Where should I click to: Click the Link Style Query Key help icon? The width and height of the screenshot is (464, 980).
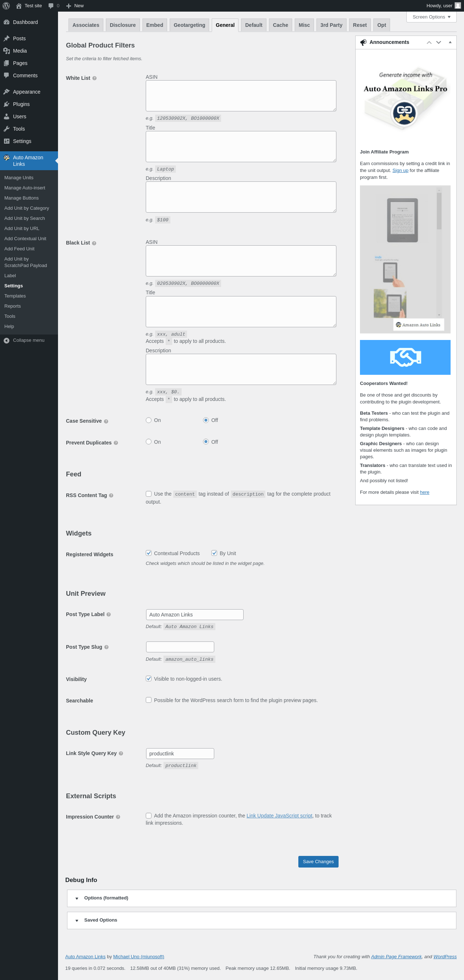(121, 754)
